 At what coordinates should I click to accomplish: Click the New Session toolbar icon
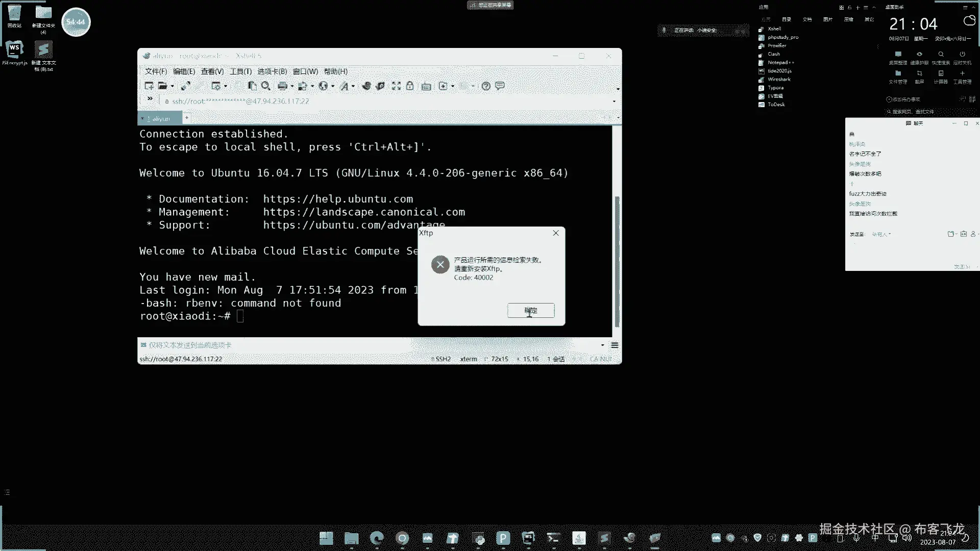(149, 86)
